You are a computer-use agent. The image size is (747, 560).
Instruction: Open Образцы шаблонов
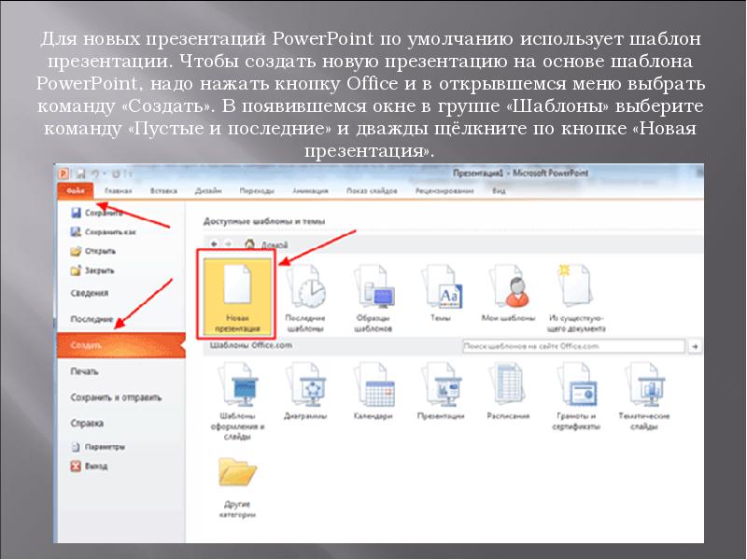pyautogui.click(x=373, y=298)
